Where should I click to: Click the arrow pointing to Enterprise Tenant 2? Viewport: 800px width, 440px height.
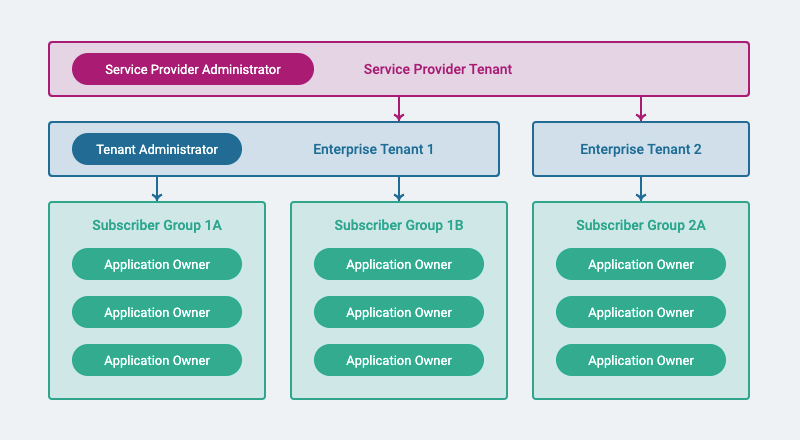(641, 109)
